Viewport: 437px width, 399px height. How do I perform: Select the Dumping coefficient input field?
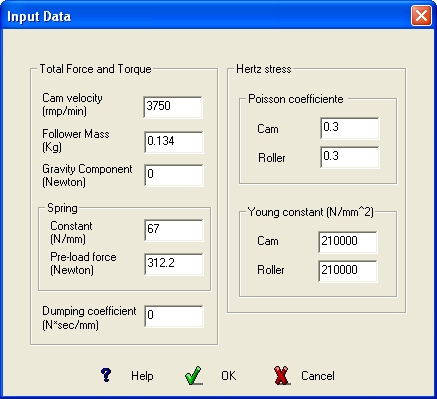point(174,316)
